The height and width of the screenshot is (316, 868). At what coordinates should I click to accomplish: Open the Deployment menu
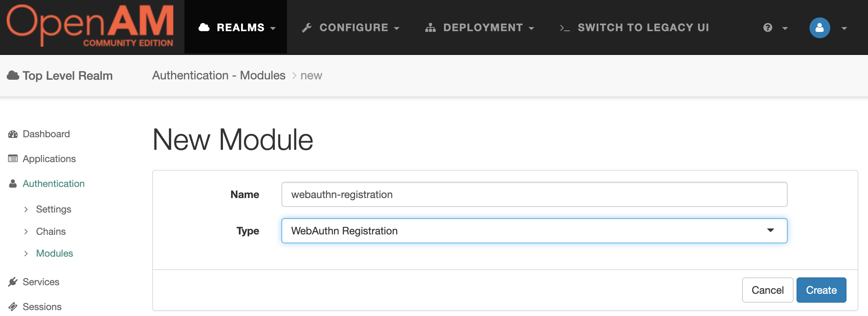(480, 27)
